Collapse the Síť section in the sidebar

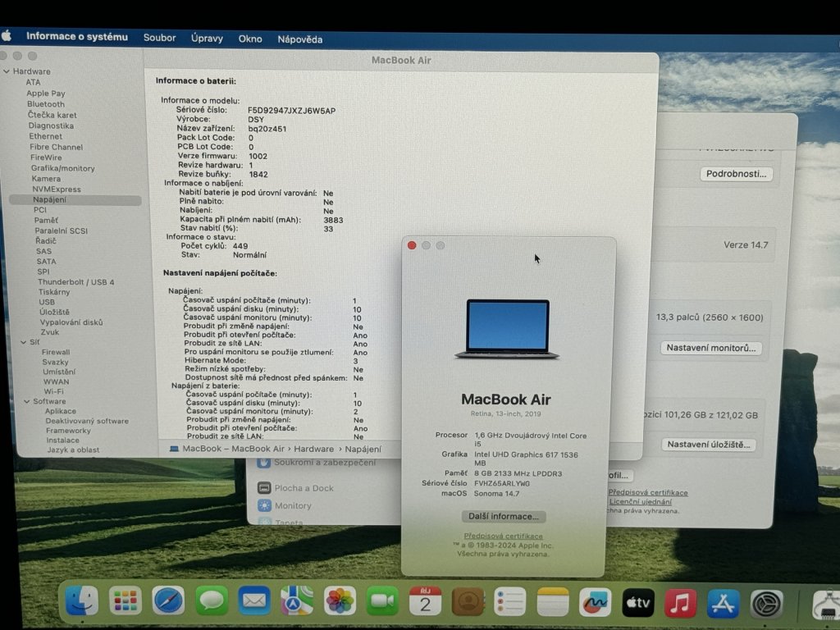pos(24,342)
